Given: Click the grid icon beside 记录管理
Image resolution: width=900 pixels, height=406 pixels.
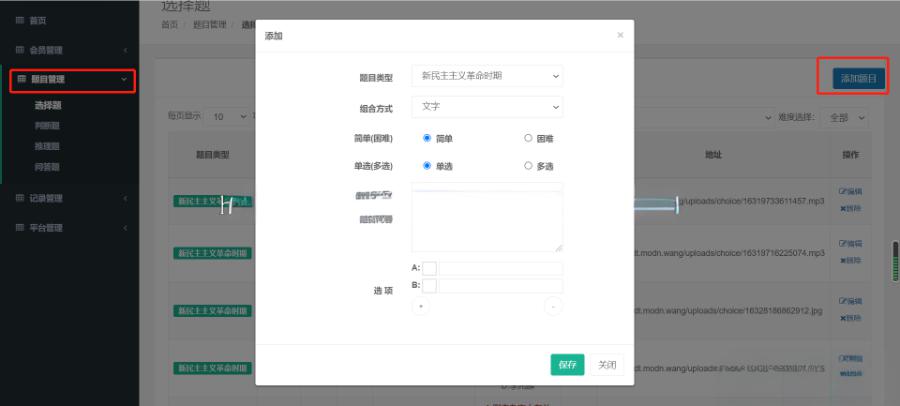Looking at the screenshot, I should [x=20, y=198].
